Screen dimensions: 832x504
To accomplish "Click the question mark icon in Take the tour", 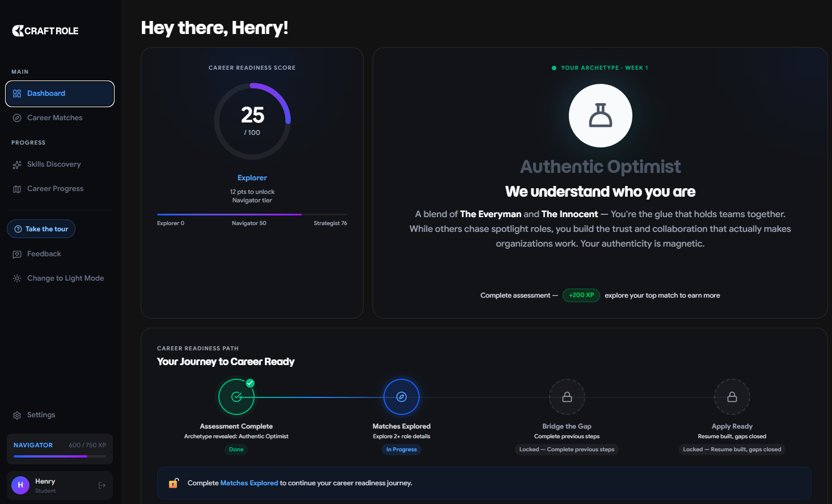I will click(x=18, y=229).
